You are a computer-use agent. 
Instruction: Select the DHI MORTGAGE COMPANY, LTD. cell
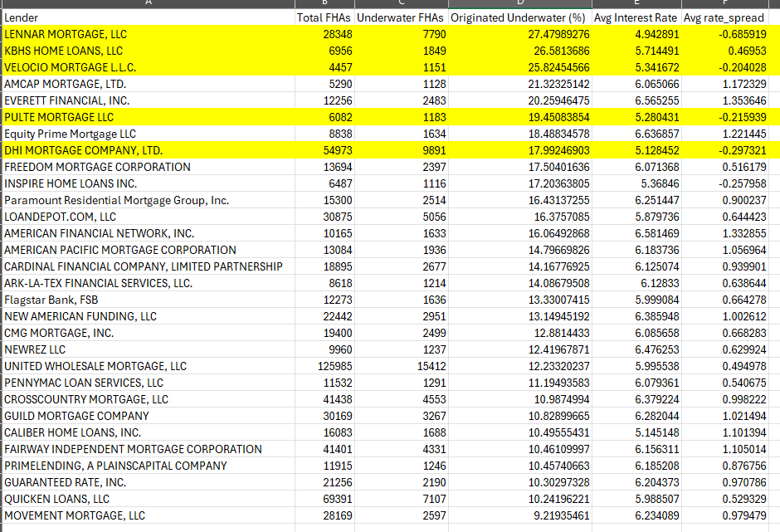tap(149, 150)
